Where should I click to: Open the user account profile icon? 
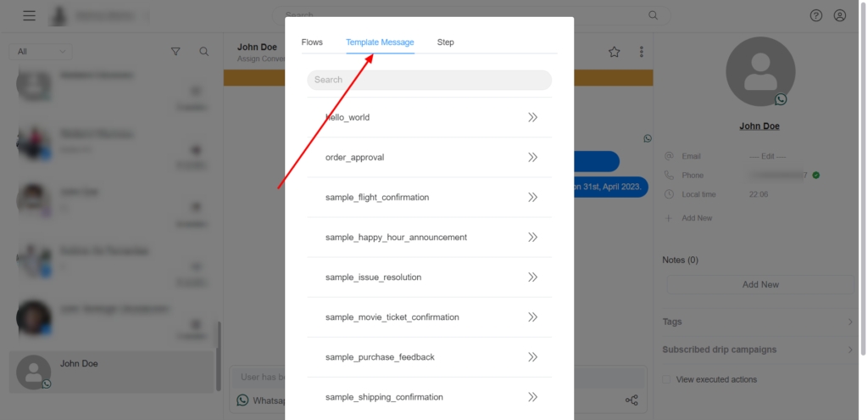coord(840,15)
